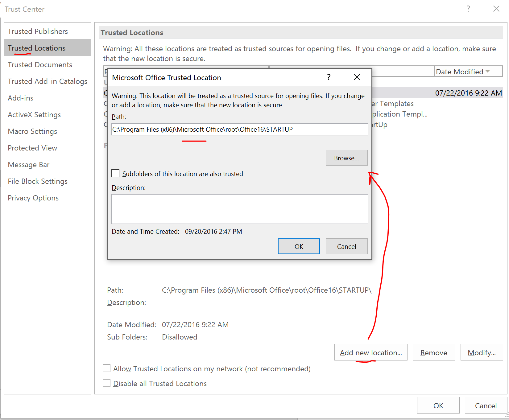Open Trusted Documents settings

48,65
